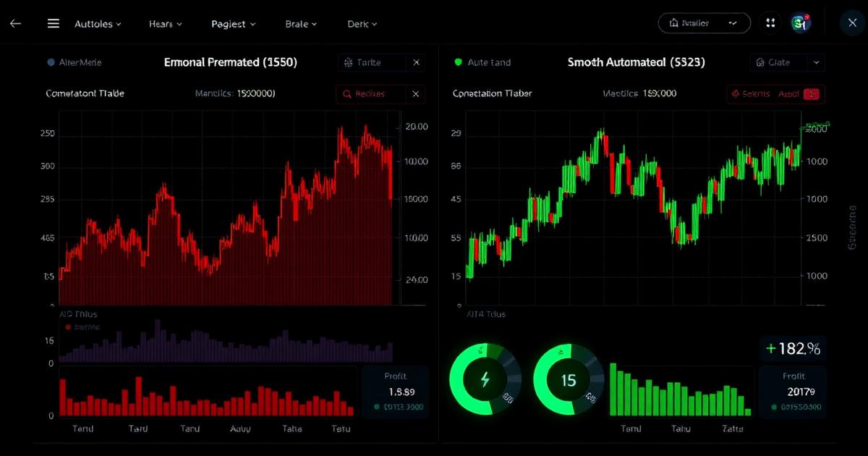Expand the Auttoles dropdown menu
868x456 pixels.
pyautogui.click(x=98, y=24)
